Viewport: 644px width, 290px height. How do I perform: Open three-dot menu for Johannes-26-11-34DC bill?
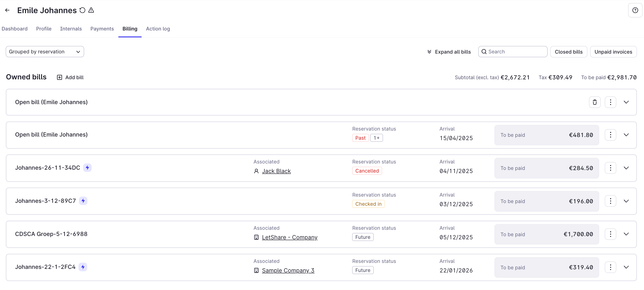pos(610,168)
